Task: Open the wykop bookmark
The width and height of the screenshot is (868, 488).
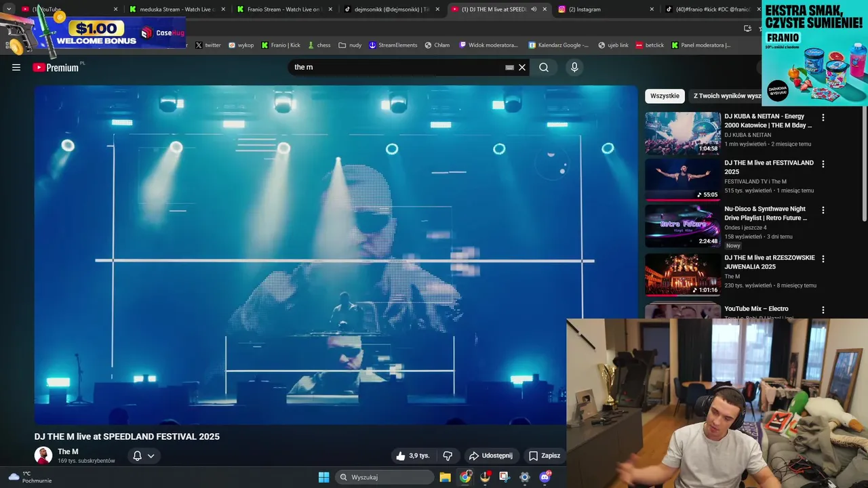Action: click(241, 45)
